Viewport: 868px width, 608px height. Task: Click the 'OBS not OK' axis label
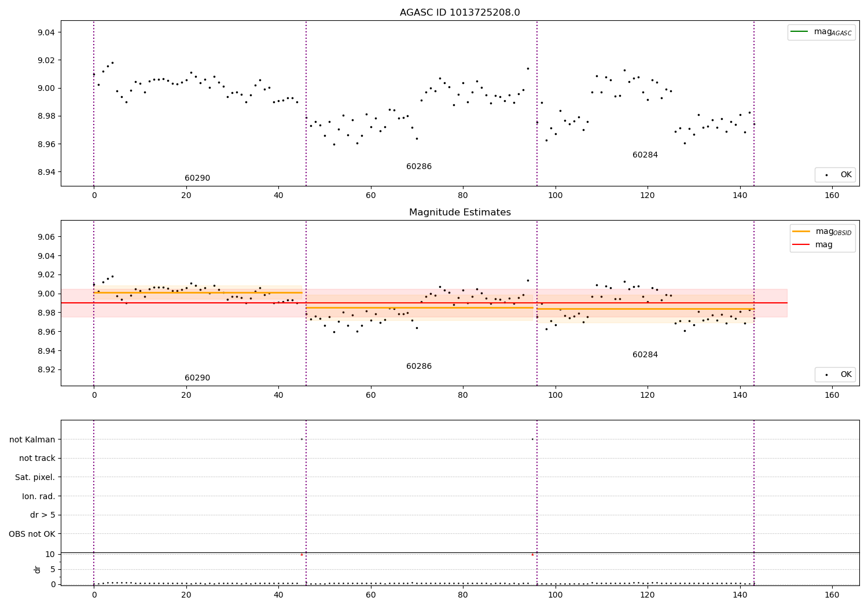click(x=32, y=534)
